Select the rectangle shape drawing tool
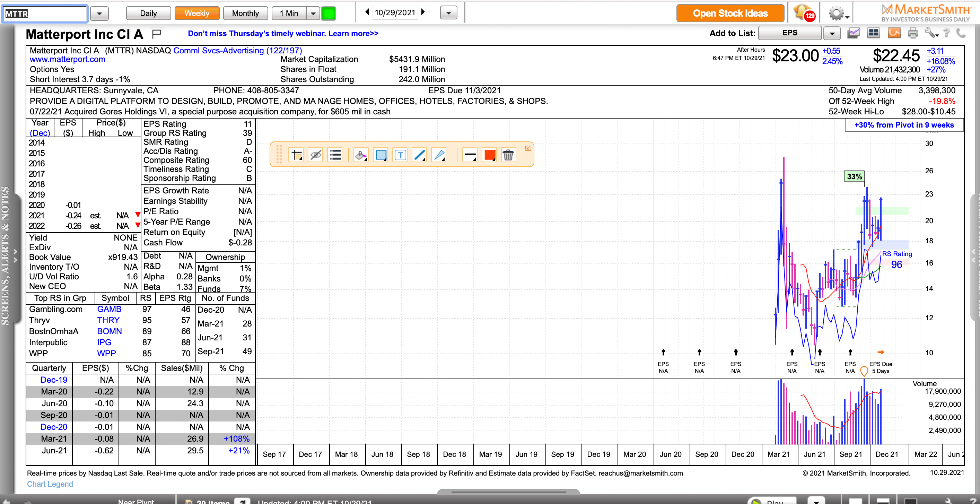The height and width of the screenshot is (504, 980). (x=380, y=155)
